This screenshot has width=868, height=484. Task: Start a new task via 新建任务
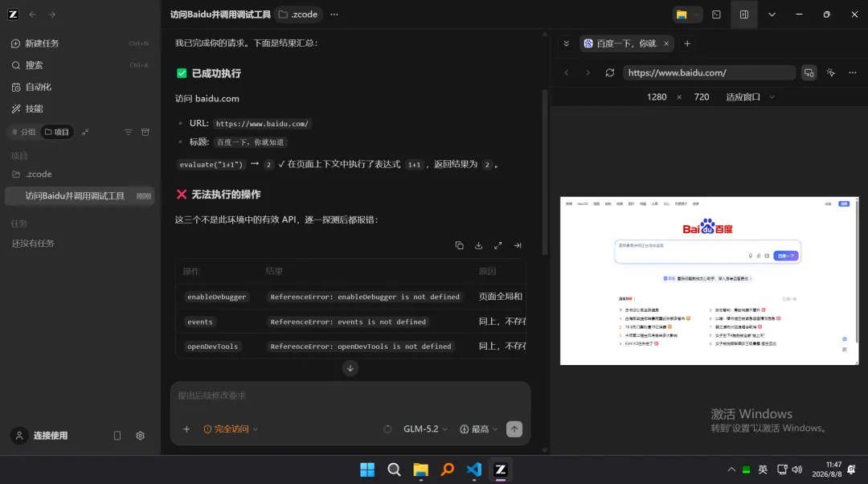[80, 43]
